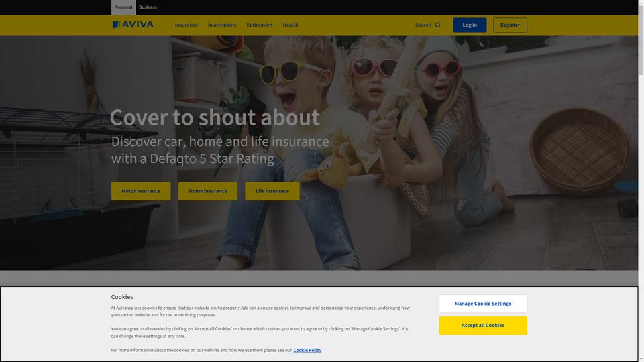Screen dimensions: 644x362
Task: Click the search magnifier icon
Action: click(438, 25)
